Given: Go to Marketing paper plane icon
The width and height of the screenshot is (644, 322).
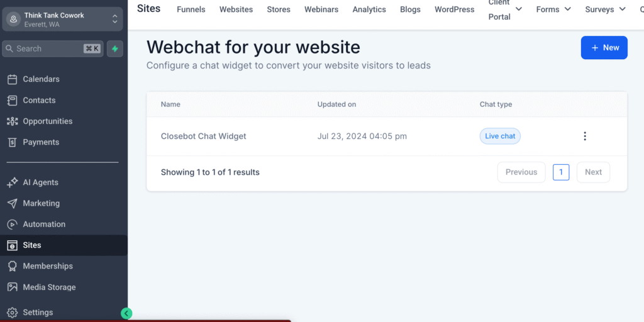Looking at the screenshot, I should (x=13, y=204).
